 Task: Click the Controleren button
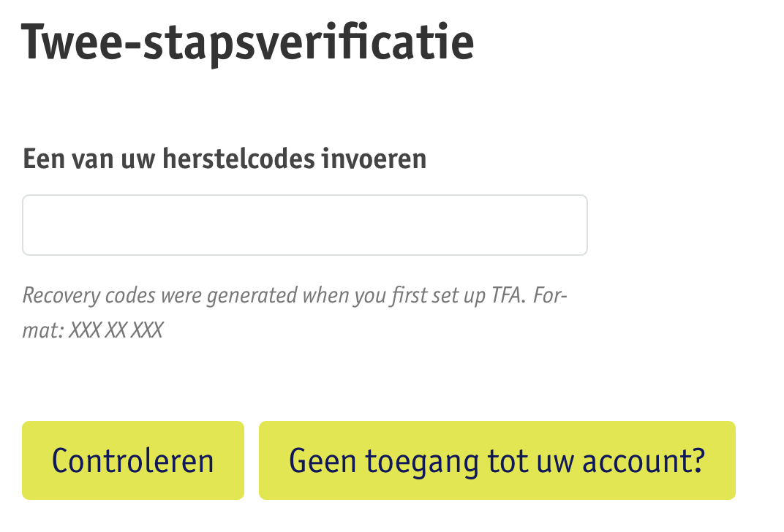coord(132,460)
